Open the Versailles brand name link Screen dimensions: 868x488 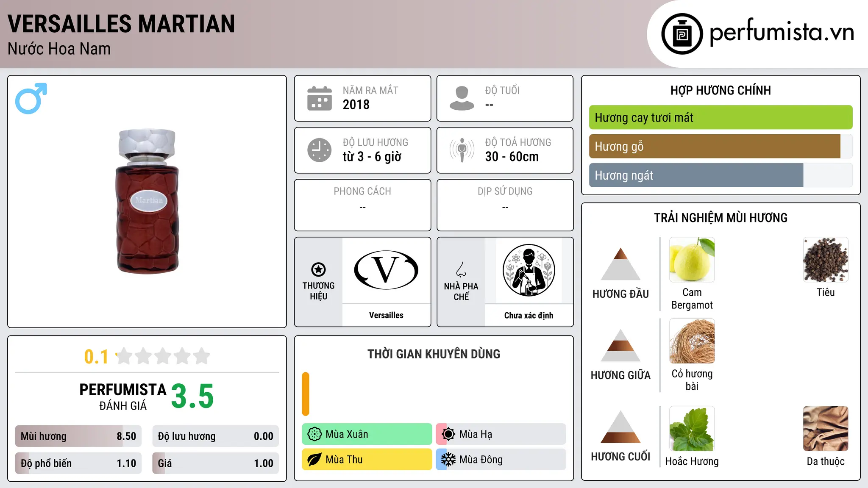[386, 315]
